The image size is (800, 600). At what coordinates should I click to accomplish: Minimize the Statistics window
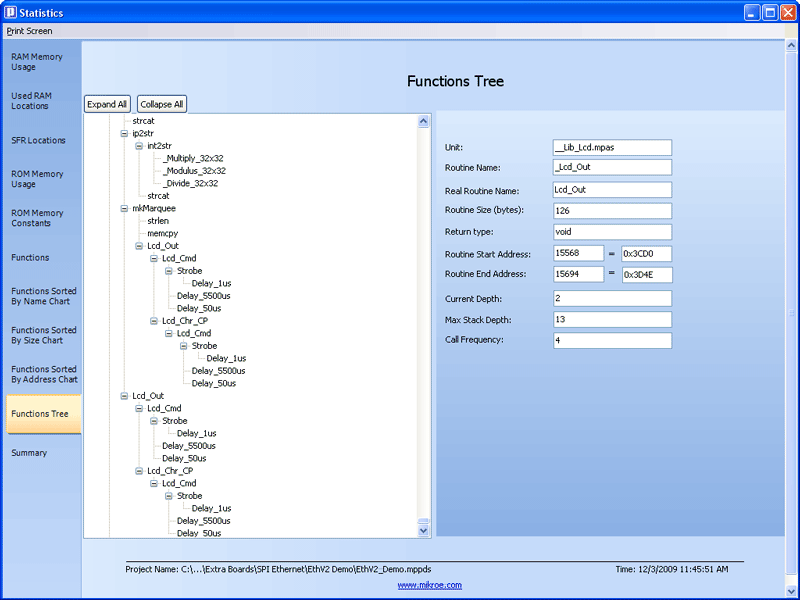point(752,12)
